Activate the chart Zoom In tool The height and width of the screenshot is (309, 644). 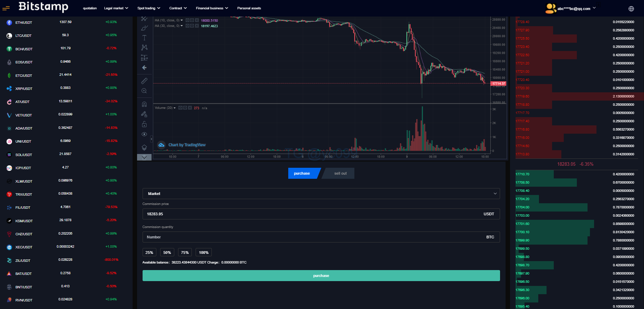click(144, 91)
